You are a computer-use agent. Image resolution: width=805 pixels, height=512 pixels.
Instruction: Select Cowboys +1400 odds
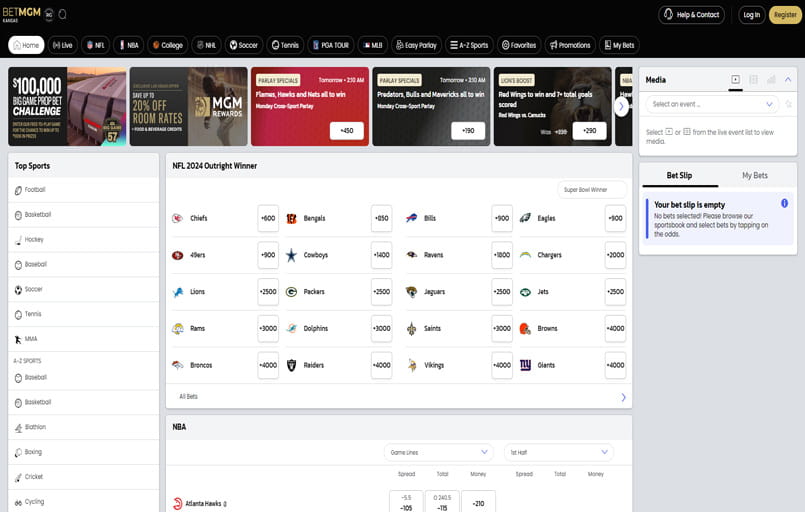pyautogui.click(x=381, y=255)
